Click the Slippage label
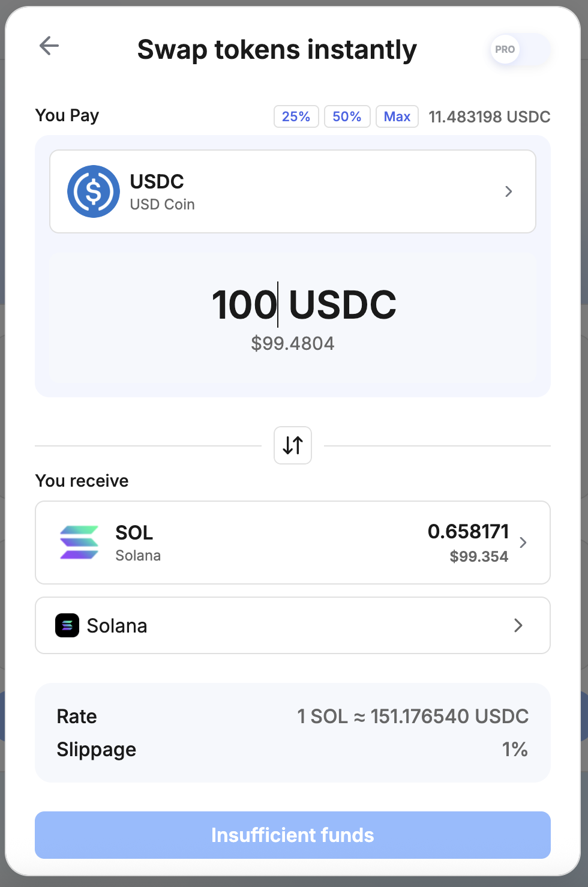This screenshot has width=588, height=887. 97,749
